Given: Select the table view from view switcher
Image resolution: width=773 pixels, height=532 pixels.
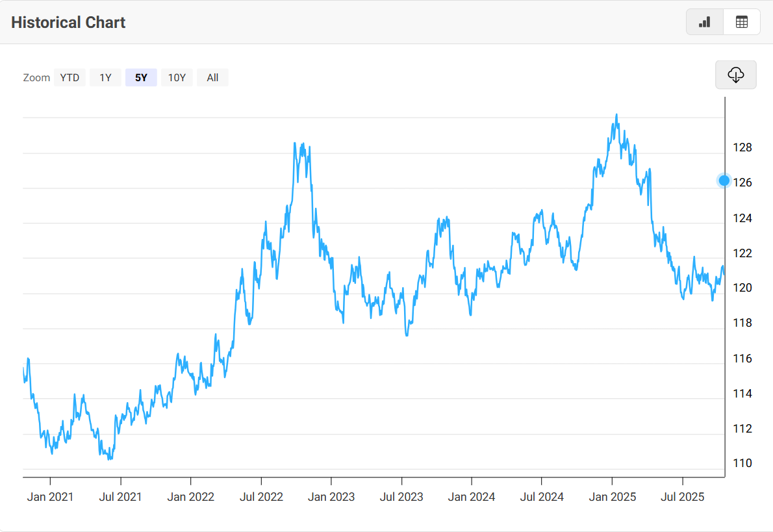Looking at the screenshot, I should (741, 21).
